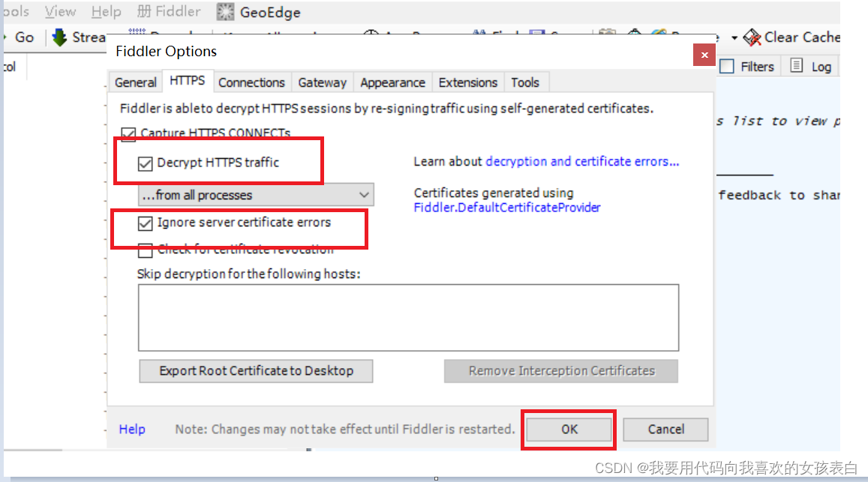Image resolution: width=868 pixels, height=482 pixels.
Task: Open the Appearance tab
Action: (x=392, y=82)
